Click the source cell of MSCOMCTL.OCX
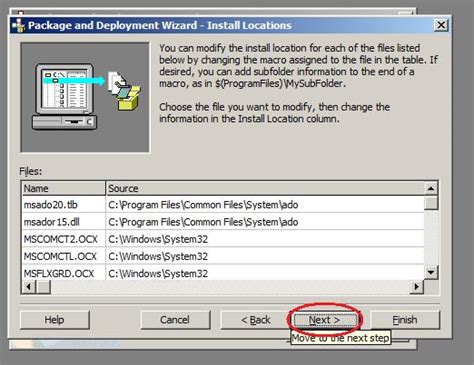474x365 pixels. click(x=265, y=256)
